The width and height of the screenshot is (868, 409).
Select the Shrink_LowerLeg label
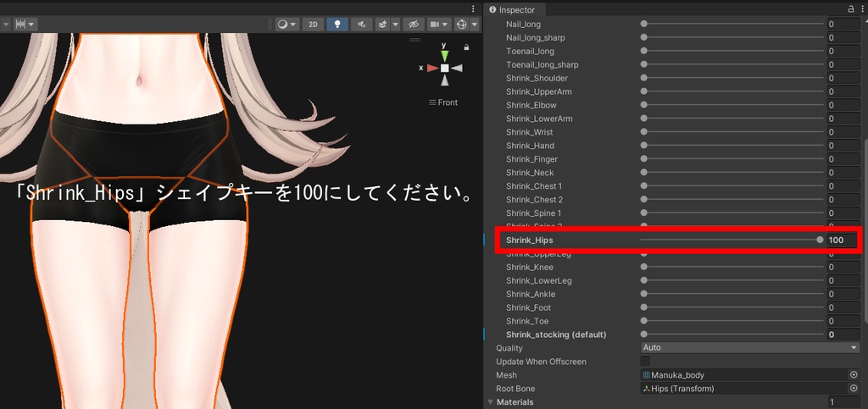point(538,281)
